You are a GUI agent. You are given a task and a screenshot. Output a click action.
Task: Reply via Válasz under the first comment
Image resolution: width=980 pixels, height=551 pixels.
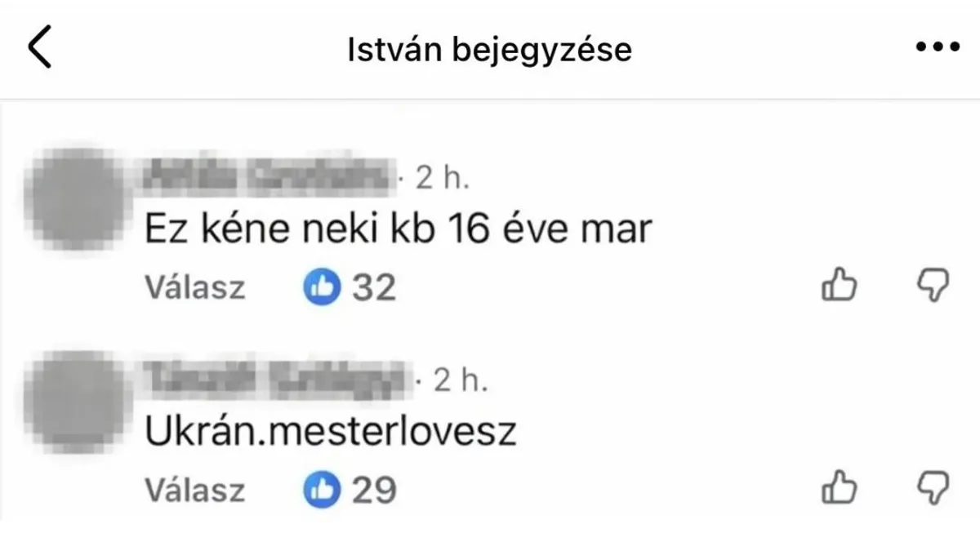pyautogui.click(x=195, y=287)
